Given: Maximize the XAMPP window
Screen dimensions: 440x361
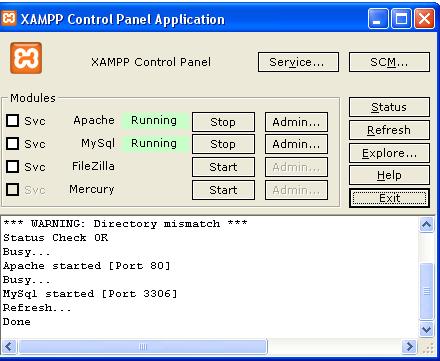Looking at the screenshot, I should click(401, 18).
